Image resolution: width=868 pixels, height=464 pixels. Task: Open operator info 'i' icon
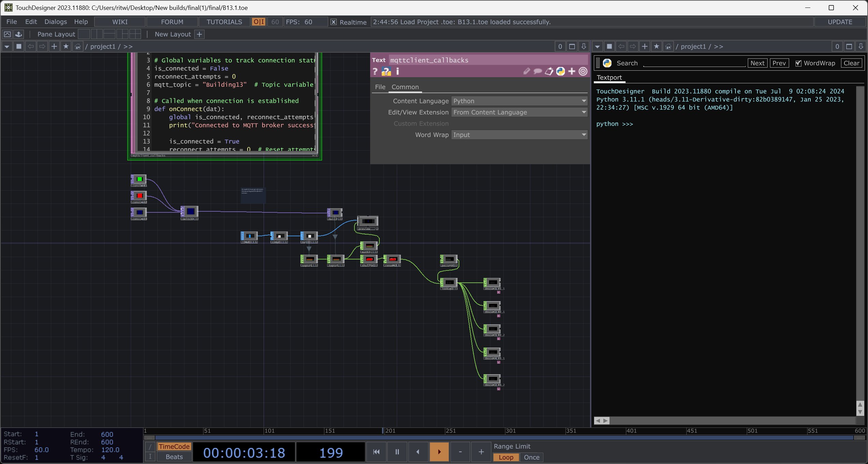(397, 71)
